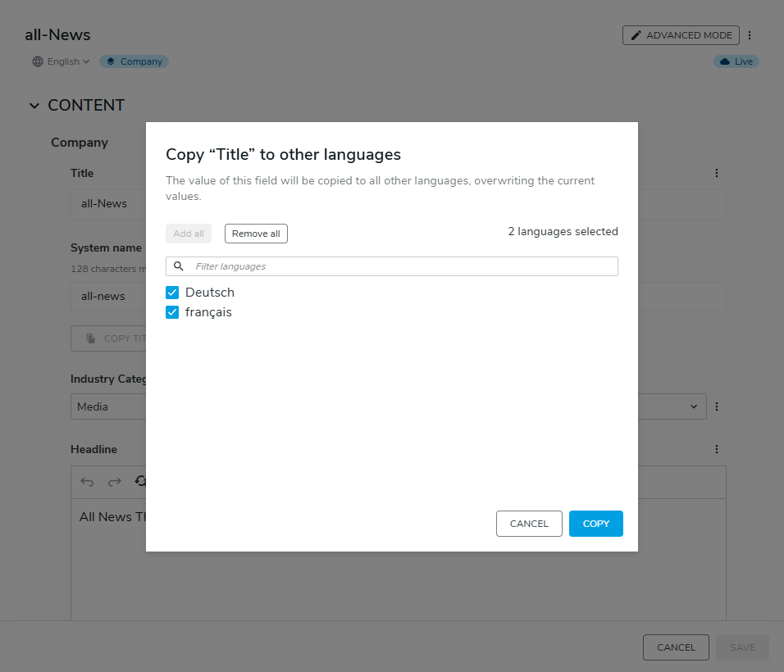Open the page options kebab menu
784x672 pixels.
click(x=750, y=35)
